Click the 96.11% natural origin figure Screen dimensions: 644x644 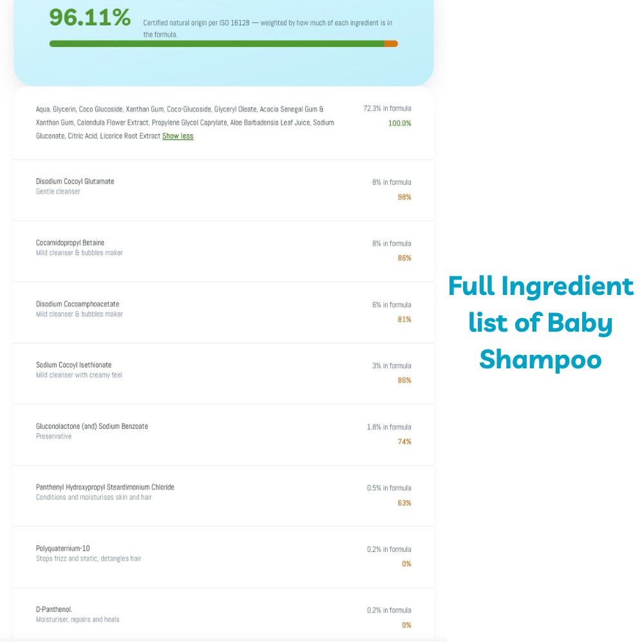tap(90, 17)
